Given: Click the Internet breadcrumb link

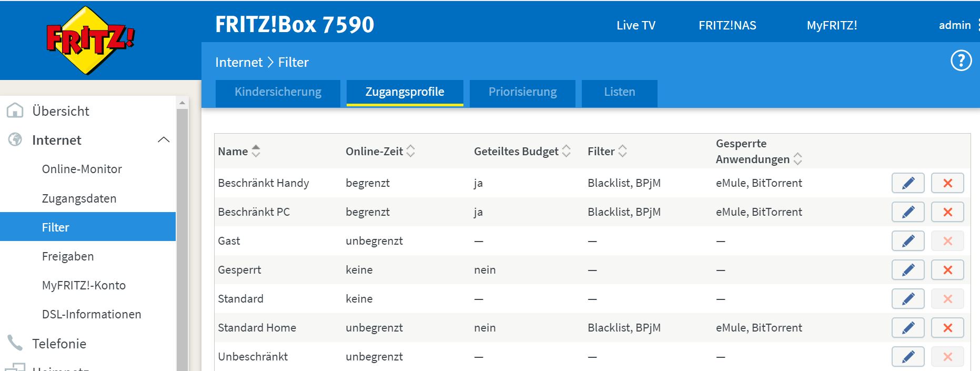Looking at the screenshot, I should point(239,62).
